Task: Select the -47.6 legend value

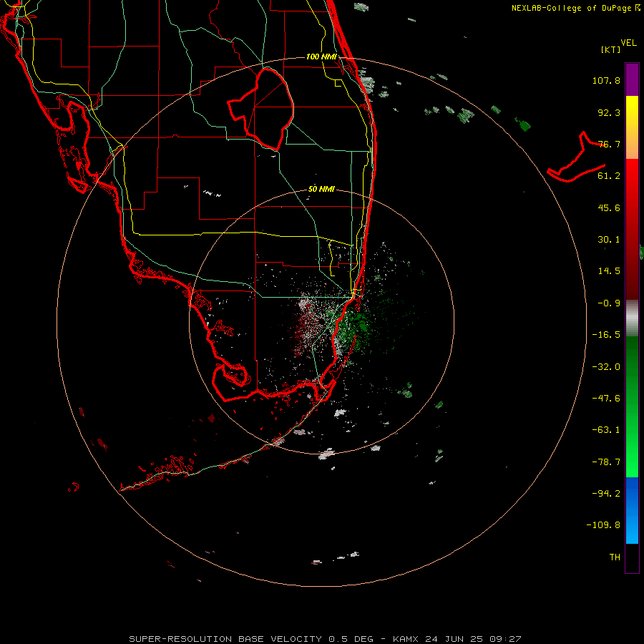Action: 606,399
